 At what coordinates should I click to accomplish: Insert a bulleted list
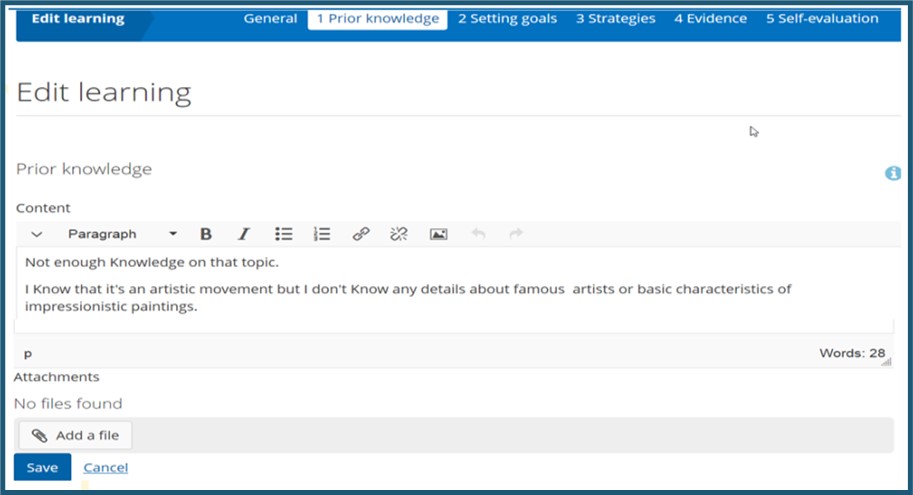coord(284,234)
